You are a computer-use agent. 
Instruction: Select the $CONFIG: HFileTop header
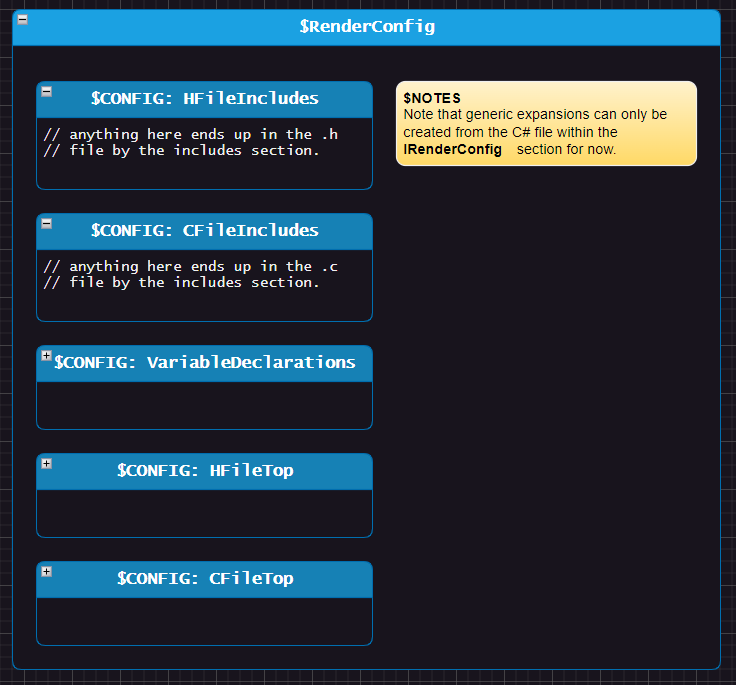coord(205,471)
